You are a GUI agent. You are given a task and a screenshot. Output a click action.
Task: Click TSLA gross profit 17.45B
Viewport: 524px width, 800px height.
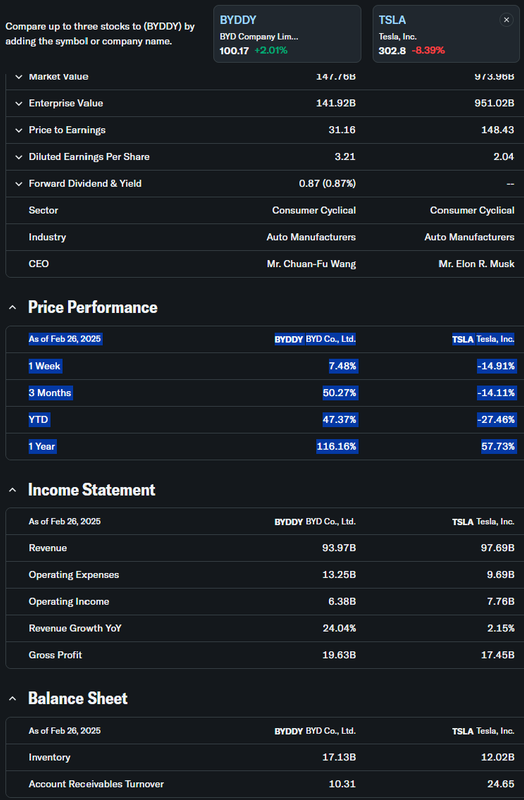coord(497,655)
